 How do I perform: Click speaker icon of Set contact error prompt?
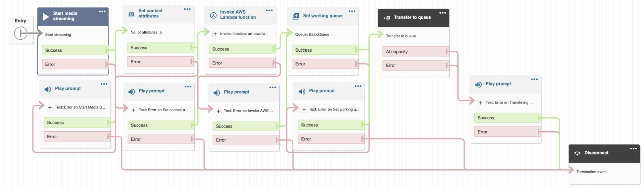tap(131, 92)
